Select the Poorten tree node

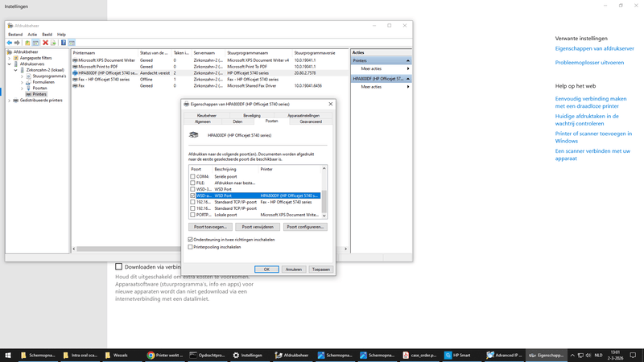[39, 88]
